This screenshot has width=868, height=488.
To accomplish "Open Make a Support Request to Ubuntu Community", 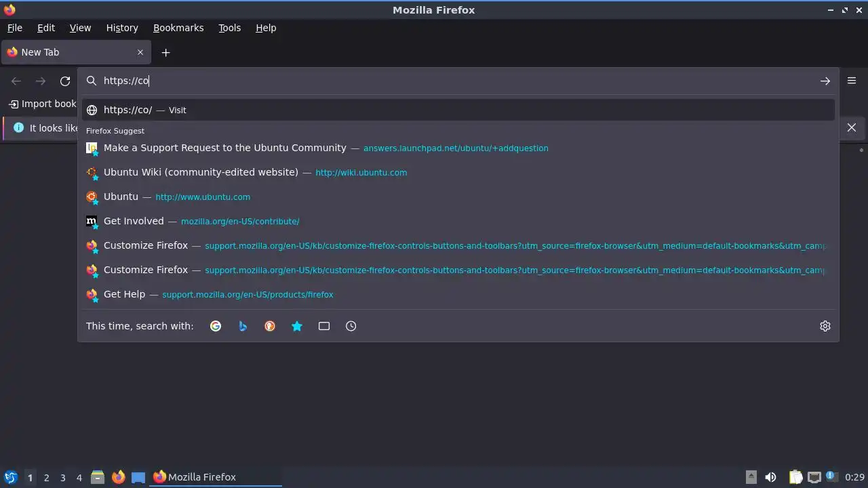I will click(x=458, y=148).
